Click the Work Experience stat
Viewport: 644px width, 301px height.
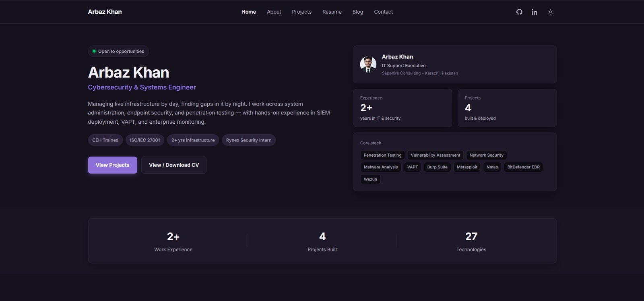[173, 241]
